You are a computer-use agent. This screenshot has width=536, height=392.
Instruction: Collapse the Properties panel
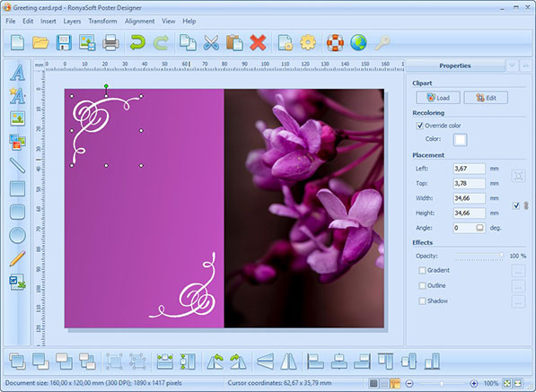point(526,65)
